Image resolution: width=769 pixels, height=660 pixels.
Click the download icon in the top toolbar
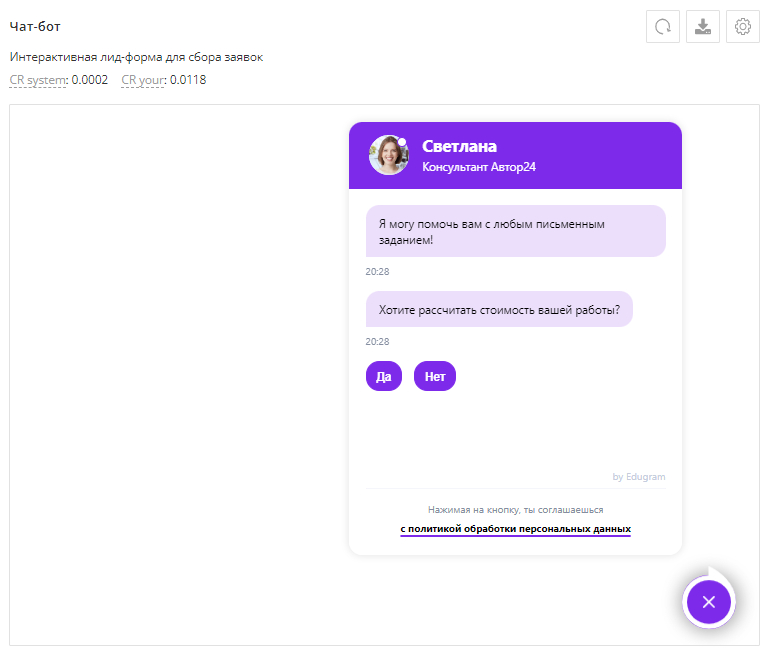pyautogui.click(x=703, y=27)
